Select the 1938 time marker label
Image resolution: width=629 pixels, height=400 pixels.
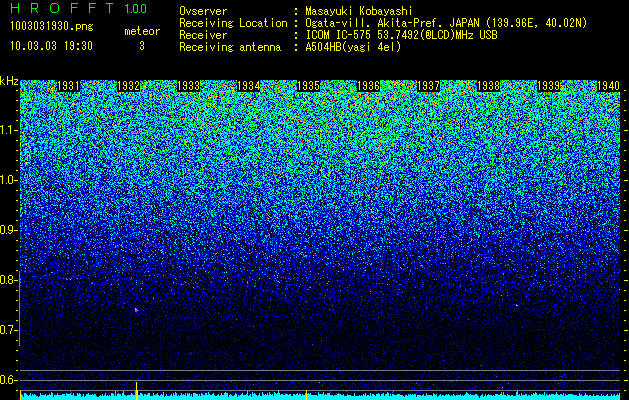(x=489, y=86)
